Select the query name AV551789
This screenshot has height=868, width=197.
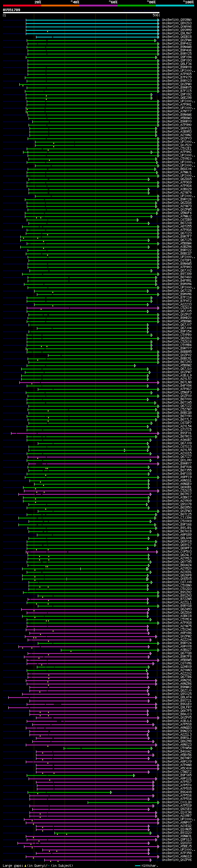click(x=11, y=10)
